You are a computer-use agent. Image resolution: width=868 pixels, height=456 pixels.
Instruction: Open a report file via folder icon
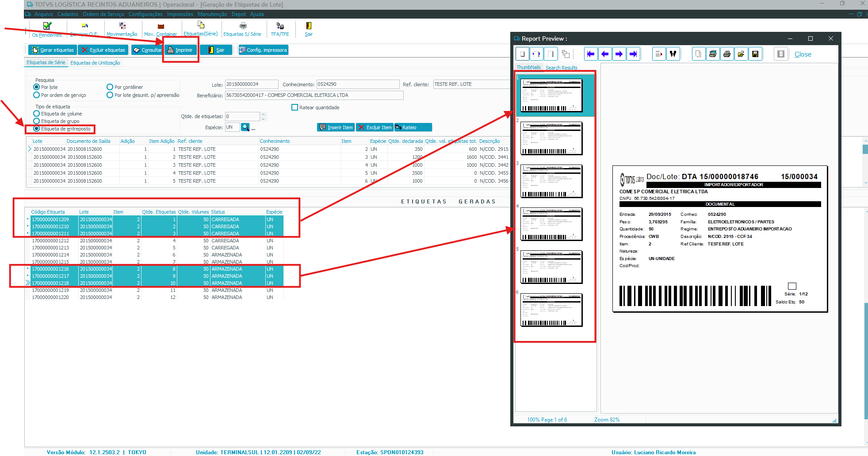pyautogui.click(x=741, y=54)
